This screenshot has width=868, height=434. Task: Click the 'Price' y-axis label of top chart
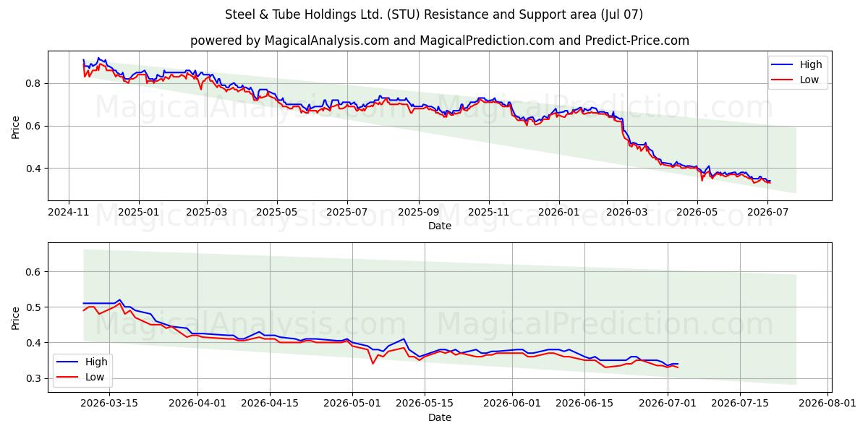tap(16, 126)
